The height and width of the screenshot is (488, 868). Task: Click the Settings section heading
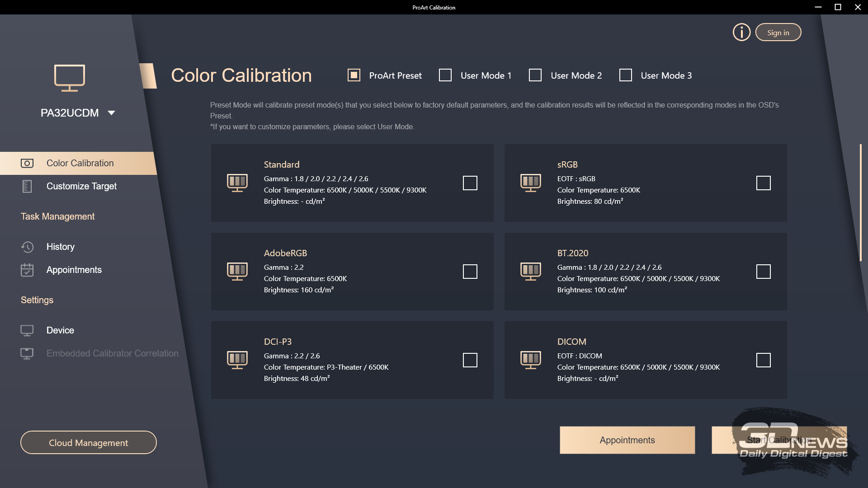click(x=37, y=300)
